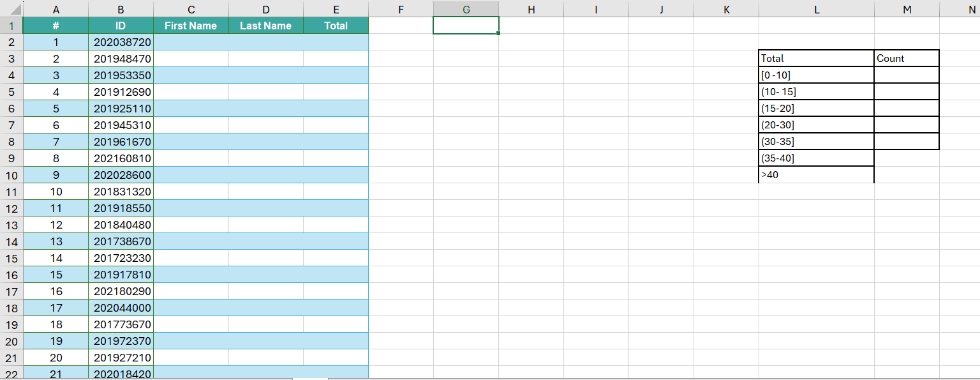
Task: Click the cell containing ID 202038720
Action: point(120,42)
